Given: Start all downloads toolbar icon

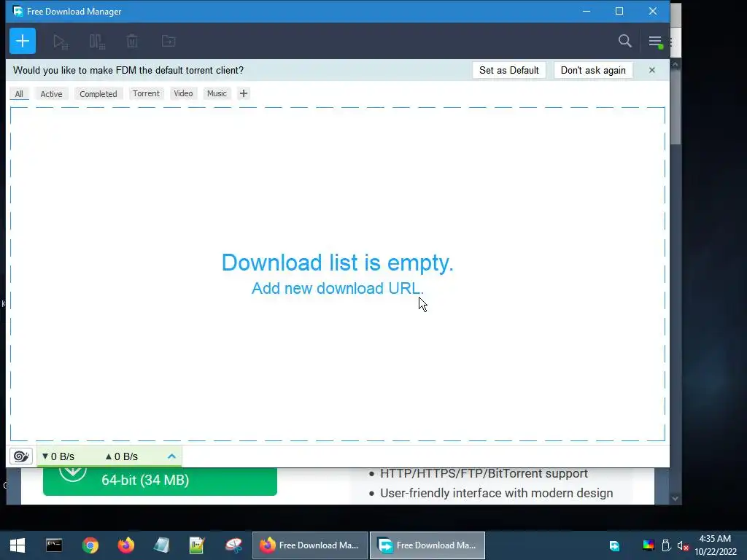Looking at the screenshot, I should (x=61, y=42).
